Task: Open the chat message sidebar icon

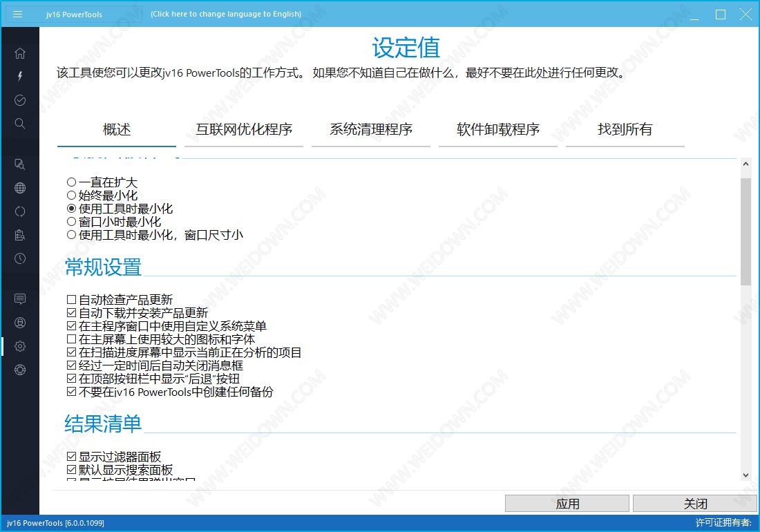Action: tap(20, 299)
